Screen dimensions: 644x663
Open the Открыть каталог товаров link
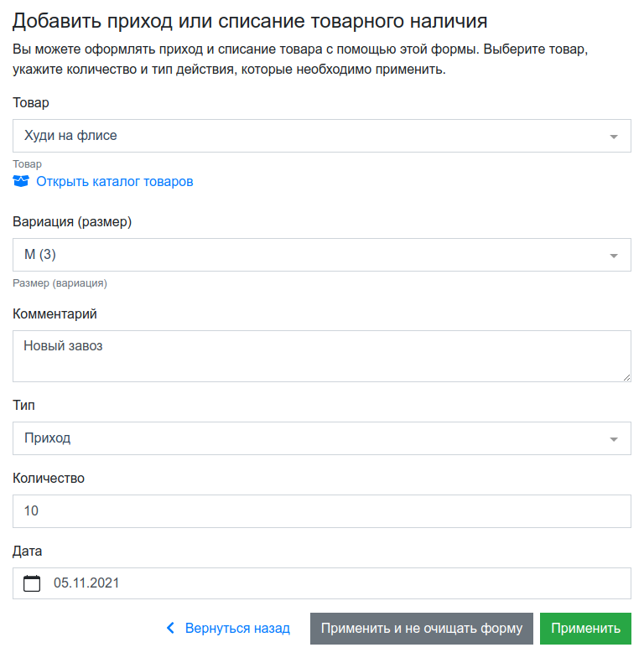(115, 181)
